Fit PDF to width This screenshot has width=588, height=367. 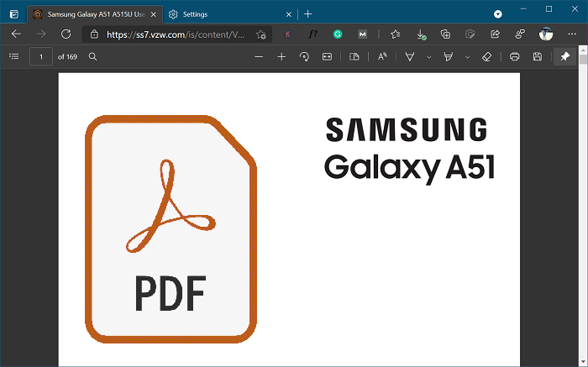[x=327, y=57]
